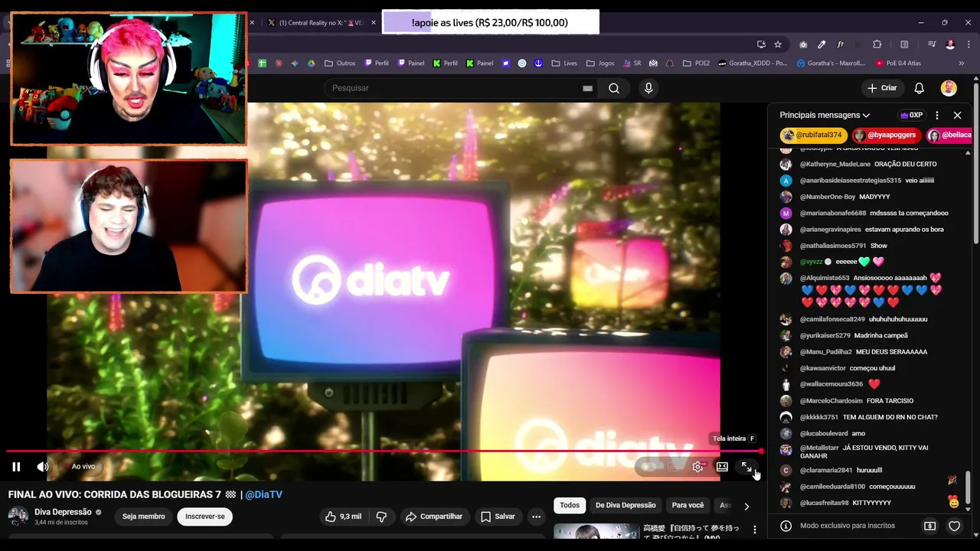Pause the live video

click(x=16, y=467)
